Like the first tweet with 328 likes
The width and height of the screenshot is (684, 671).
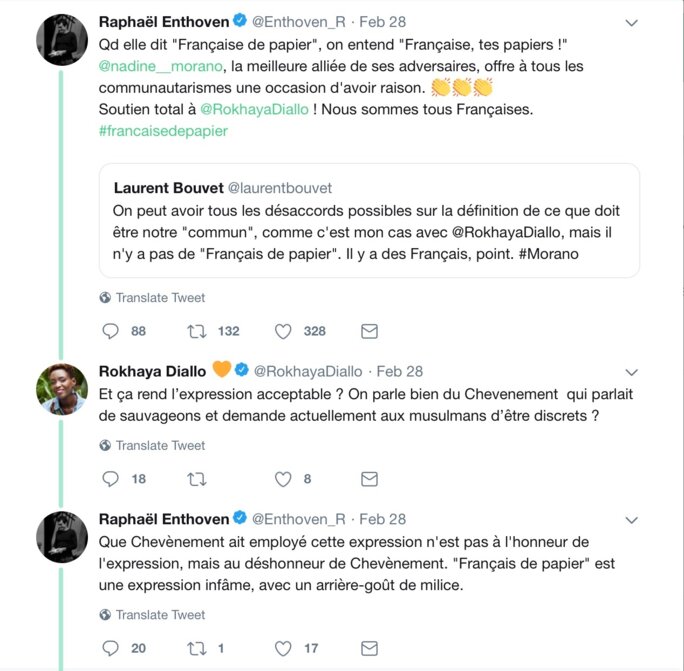pos(283,331)
